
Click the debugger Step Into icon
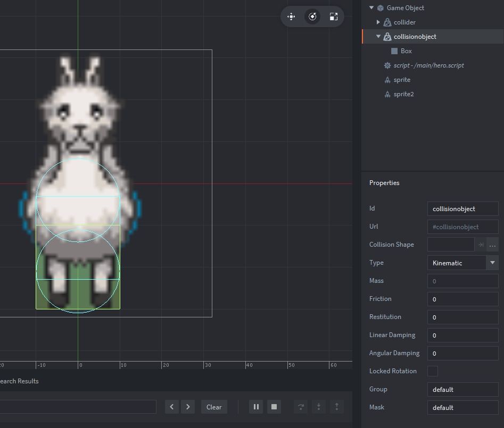319,407
